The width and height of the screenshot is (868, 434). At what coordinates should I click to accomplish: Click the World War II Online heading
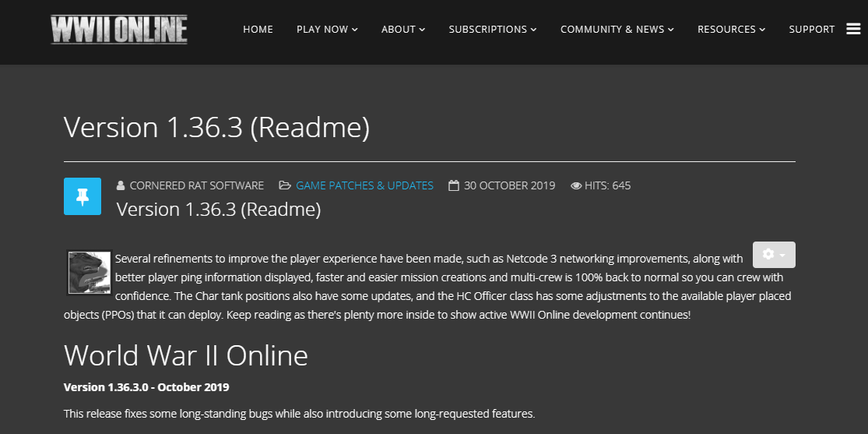click(185, 355)
